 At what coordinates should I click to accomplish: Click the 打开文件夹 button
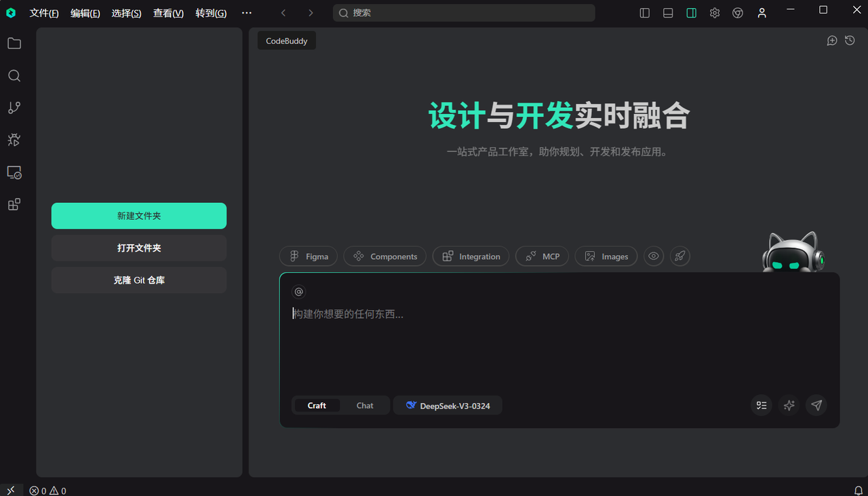pyautogui.click(x=139, y=248)
